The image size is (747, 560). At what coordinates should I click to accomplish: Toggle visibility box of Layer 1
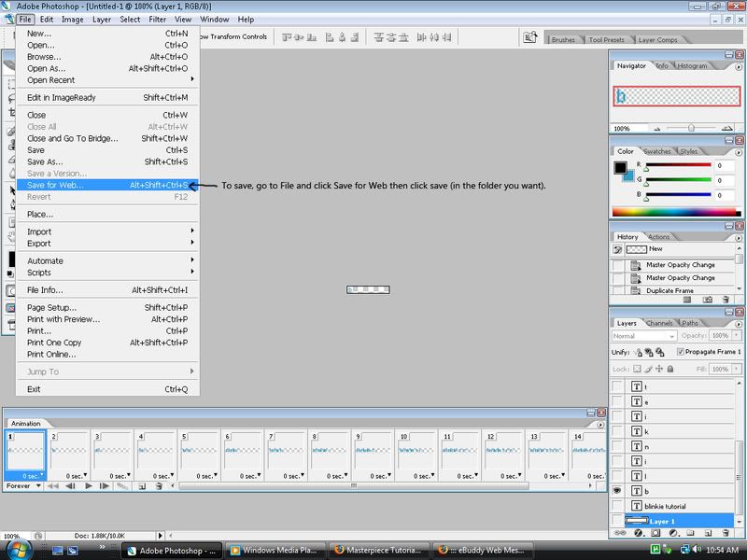tap(617, 521)
